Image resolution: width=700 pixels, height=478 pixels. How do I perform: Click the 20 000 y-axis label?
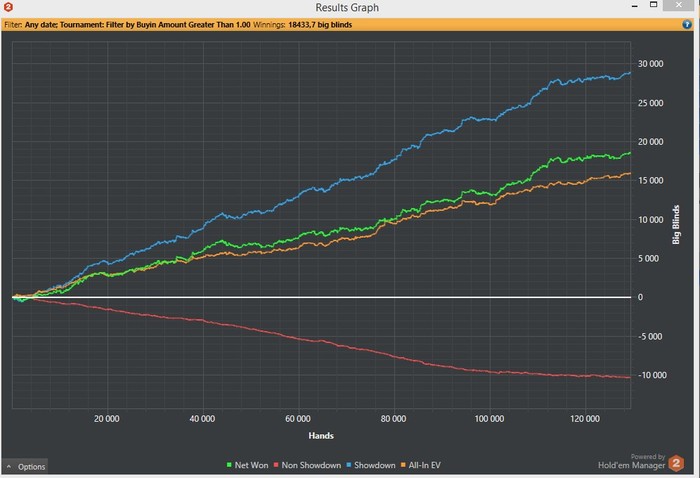(x=650, y=142)
